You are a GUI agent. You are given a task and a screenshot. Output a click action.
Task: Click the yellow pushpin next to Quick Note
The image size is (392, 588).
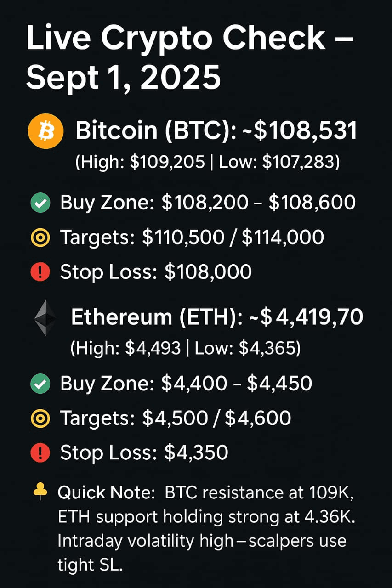point(40,491)
